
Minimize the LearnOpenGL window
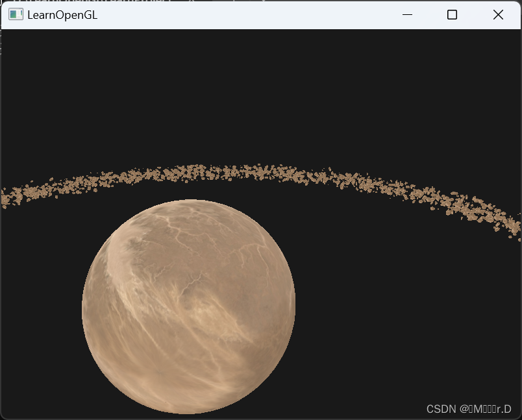point(407,14)
